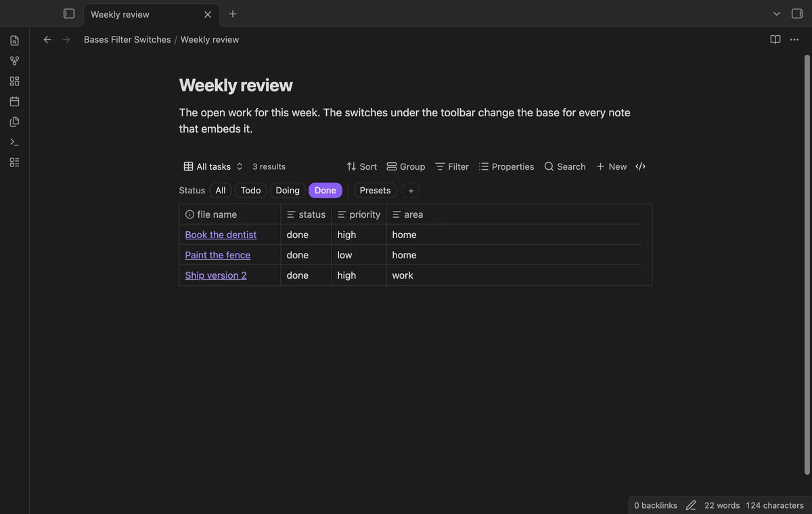Image resolution: width=812 pixels, height=514 pixels.
Task: Toggle the right sidebar
Action: pyautogui.click(x=797, y=14)
